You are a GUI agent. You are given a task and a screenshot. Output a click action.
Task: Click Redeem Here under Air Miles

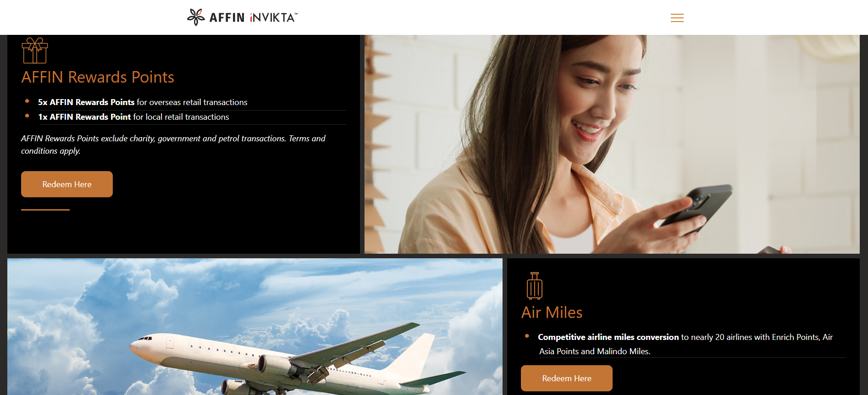coord(567,378)
